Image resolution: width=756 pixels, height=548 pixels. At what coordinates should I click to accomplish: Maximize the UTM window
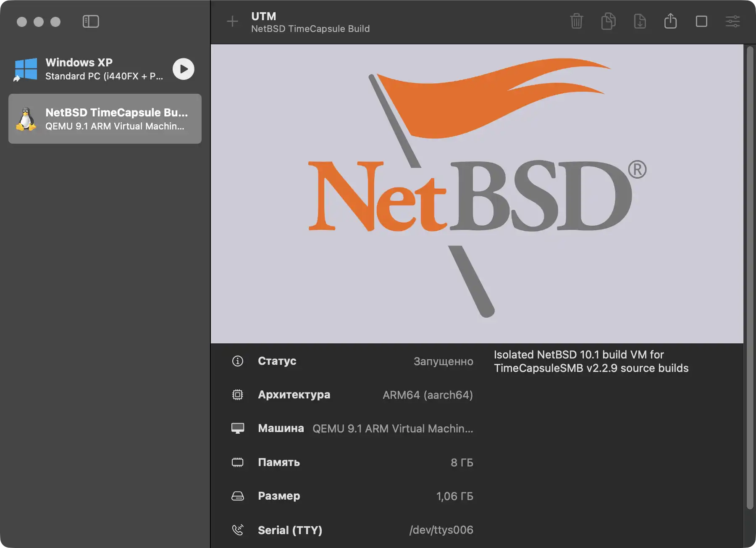pyautogui.click(x=55, y=22)
